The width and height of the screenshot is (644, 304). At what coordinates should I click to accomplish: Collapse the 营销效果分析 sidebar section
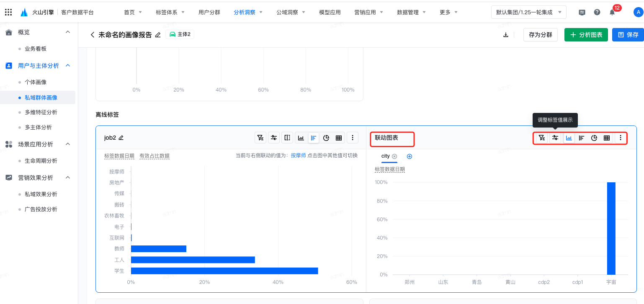click(x=68, y=178)
